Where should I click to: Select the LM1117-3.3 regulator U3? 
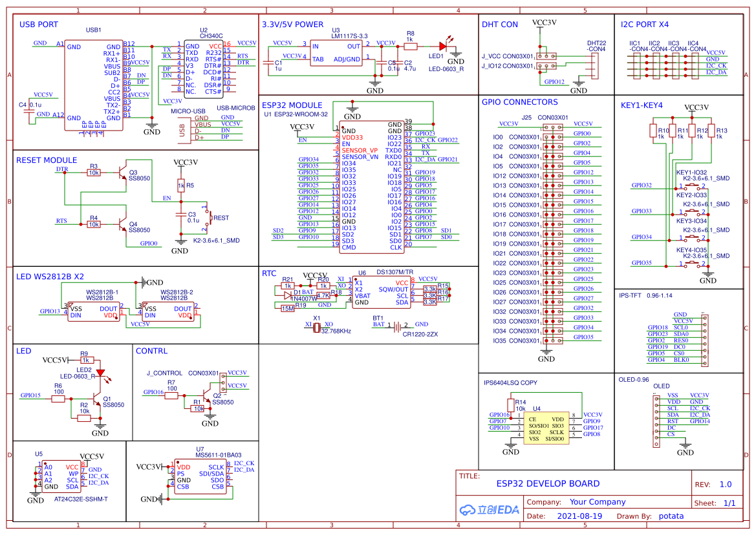pos(336,53)
